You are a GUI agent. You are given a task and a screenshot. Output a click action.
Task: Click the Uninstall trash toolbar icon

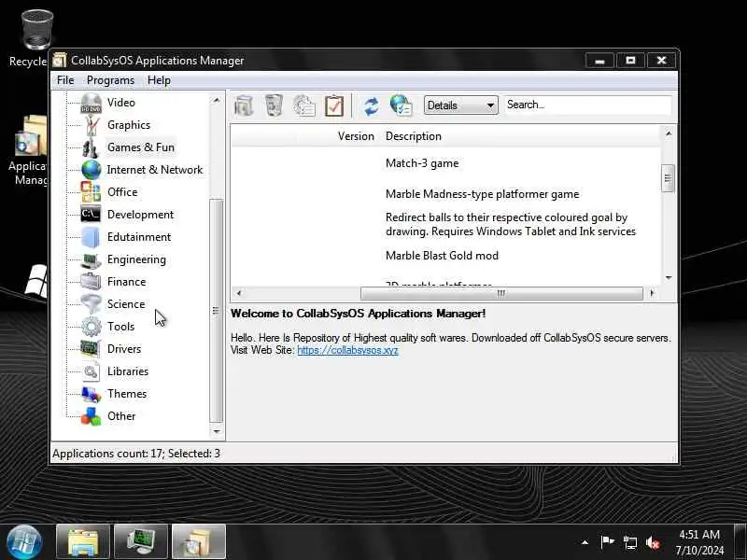pos(274,105)
